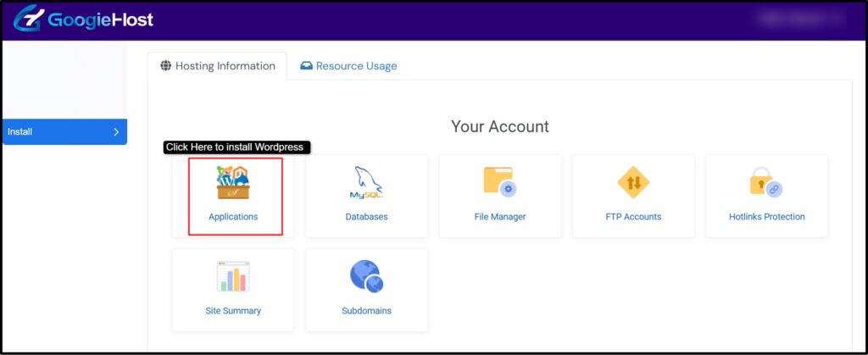This screenshot has width=868, height=355.
Task: Open the File Manager text link
Action: (499, 217)
